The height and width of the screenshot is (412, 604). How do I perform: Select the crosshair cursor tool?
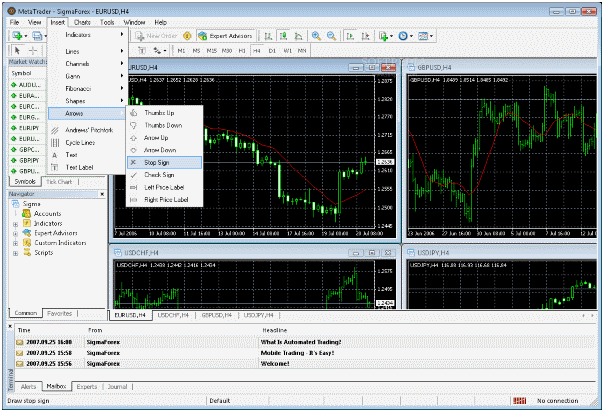pyautogui.click(x=33, y=50)
